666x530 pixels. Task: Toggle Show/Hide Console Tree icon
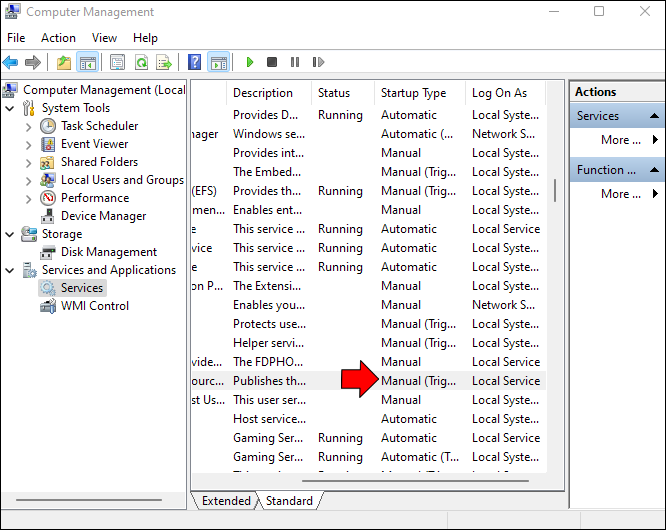point(87,62)
